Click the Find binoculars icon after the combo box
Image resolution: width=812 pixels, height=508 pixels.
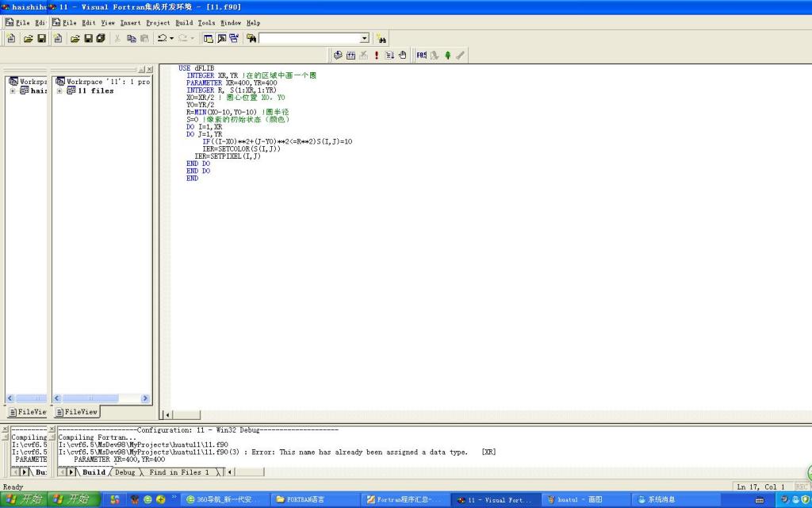(x=381, y=38)
